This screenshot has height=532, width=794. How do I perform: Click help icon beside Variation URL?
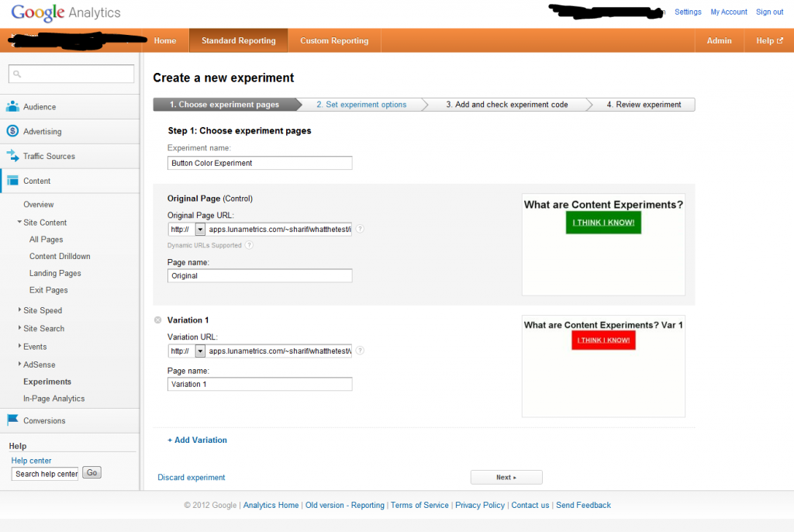pyautogui.click(x=360, y=351)
